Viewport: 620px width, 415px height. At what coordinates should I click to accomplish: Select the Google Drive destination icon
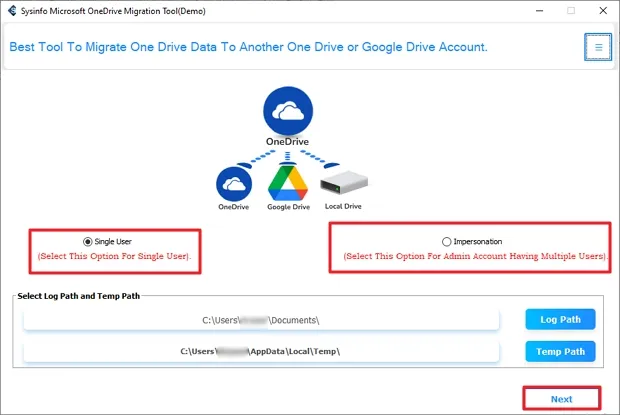288,184
